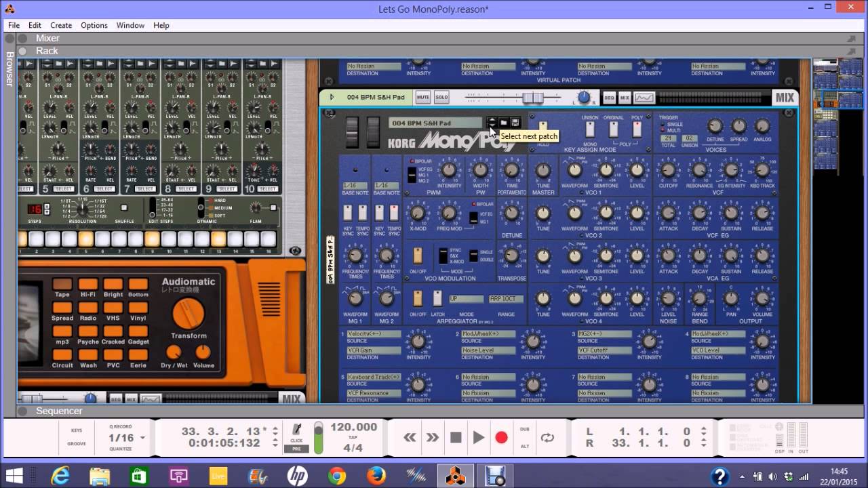Open the Window menu
The image size is (868, 488).
point(130,25)
